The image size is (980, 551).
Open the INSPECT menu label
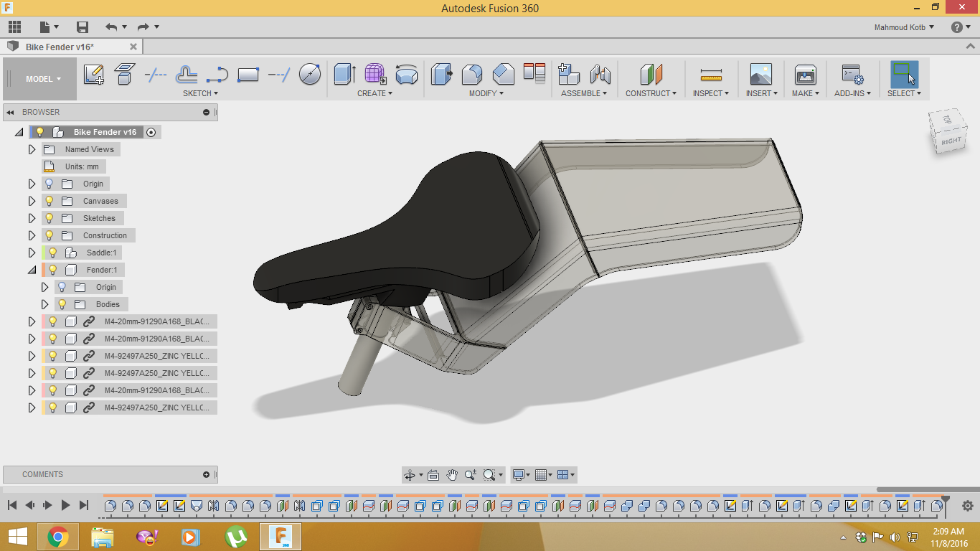[x=710, y=93]
